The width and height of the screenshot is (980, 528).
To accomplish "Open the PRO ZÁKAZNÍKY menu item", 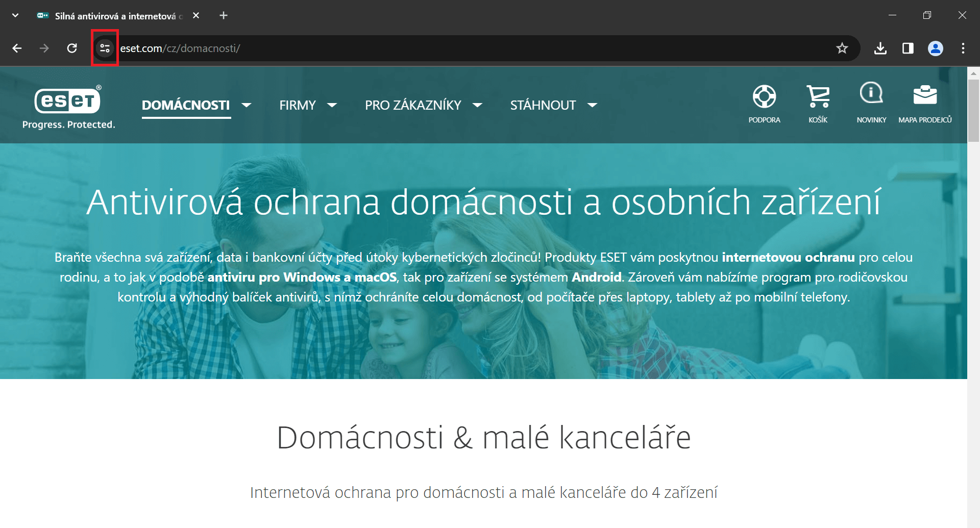I will (x=413, y=105).
